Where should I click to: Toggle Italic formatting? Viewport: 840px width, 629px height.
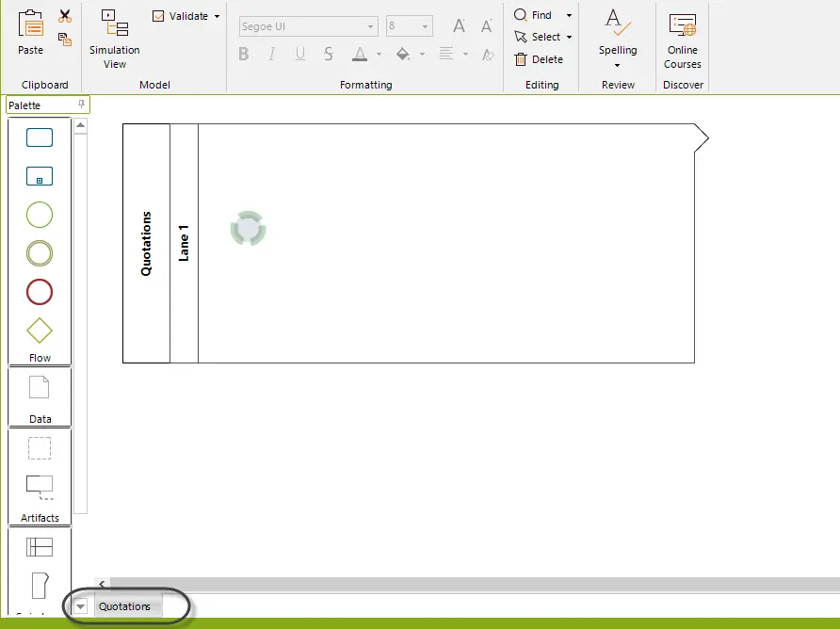click(272, 54)
